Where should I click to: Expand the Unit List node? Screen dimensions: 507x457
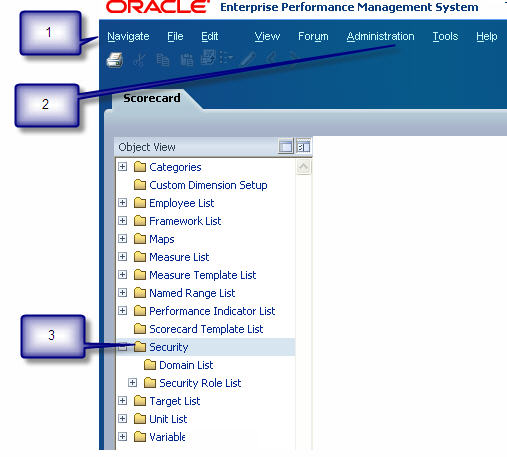123,418
